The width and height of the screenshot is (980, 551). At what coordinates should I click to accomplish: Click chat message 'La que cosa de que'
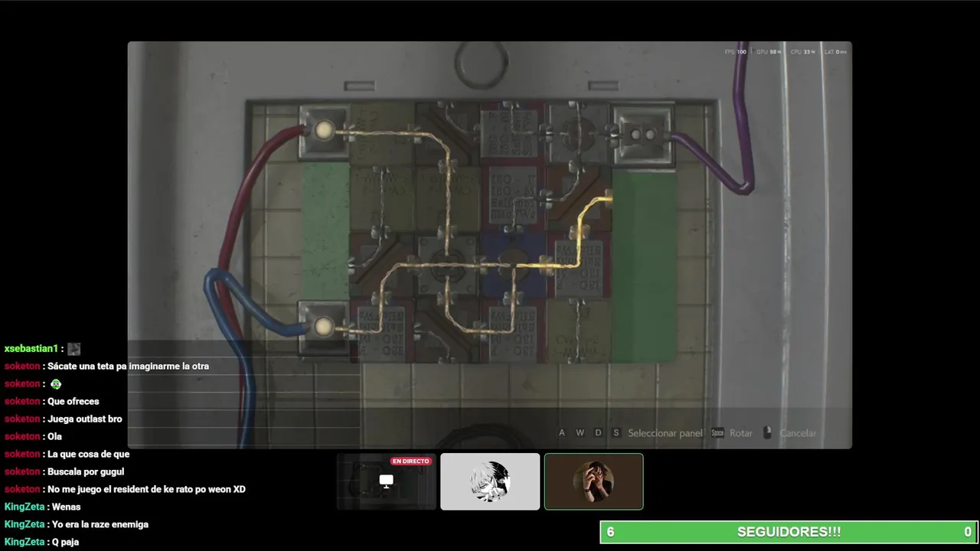(89, 455)
